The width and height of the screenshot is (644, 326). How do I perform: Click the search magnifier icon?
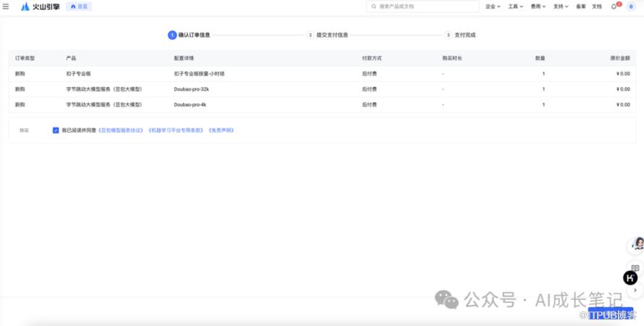click(374, 7)
